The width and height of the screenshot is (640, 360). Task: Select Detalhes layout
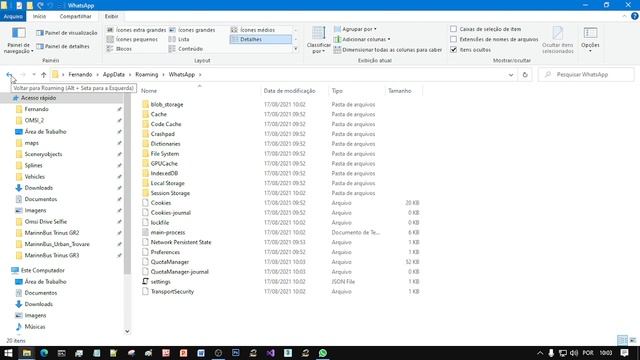pos(260,39)
